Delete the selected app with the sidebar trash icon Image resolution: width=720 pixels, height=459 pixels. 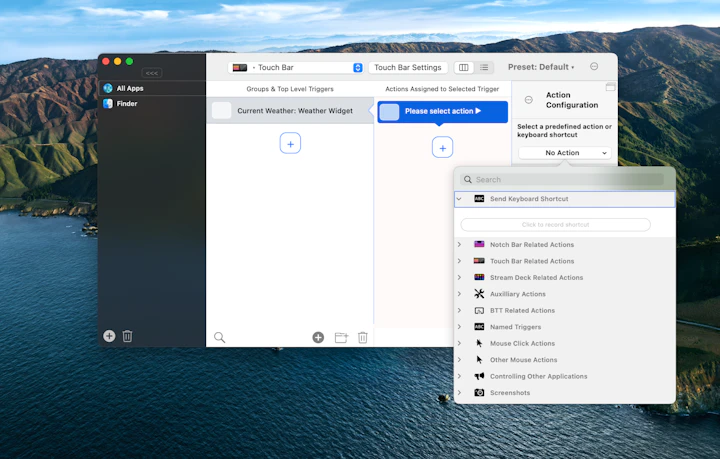pos(128,336)
